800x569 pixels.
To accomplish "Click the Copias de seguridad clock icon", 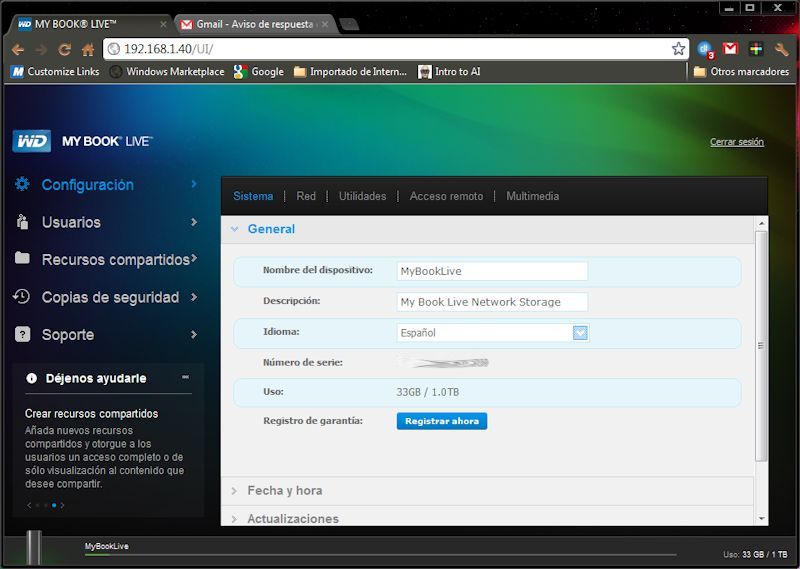I will pos(21,296).
